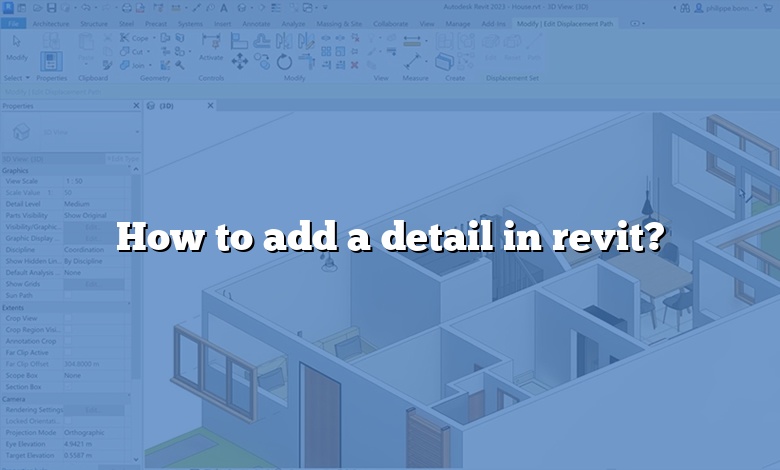Click Edit for Rendering Settings
This screenshot has width=780, height=470.
94,410
